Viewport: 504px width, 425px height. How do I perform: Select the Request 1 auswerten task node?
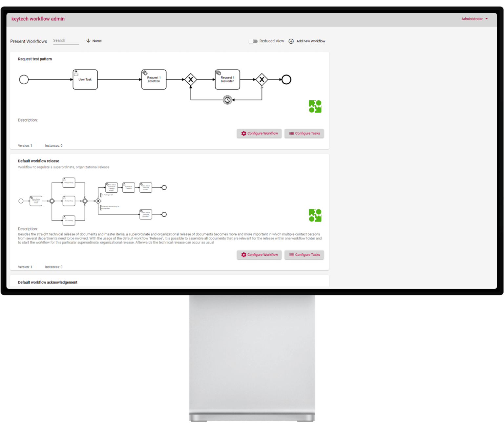(227, 79)
